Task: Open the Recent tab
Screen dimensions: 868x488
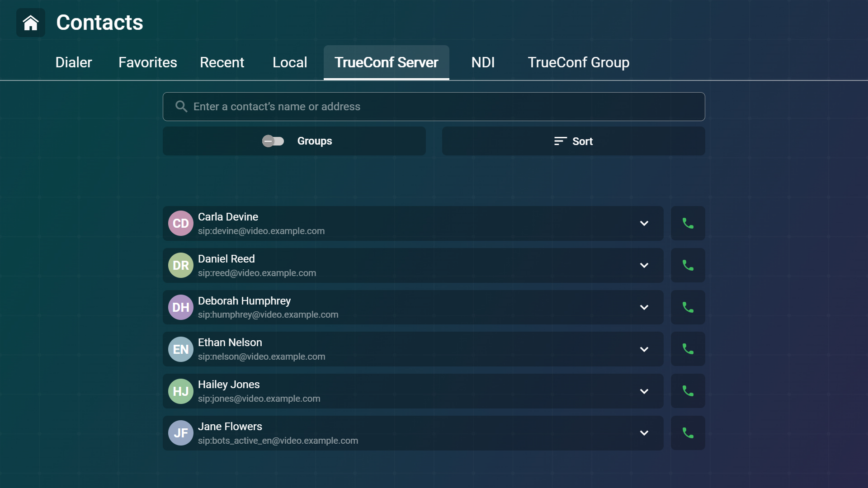Action: pos(222,62)
